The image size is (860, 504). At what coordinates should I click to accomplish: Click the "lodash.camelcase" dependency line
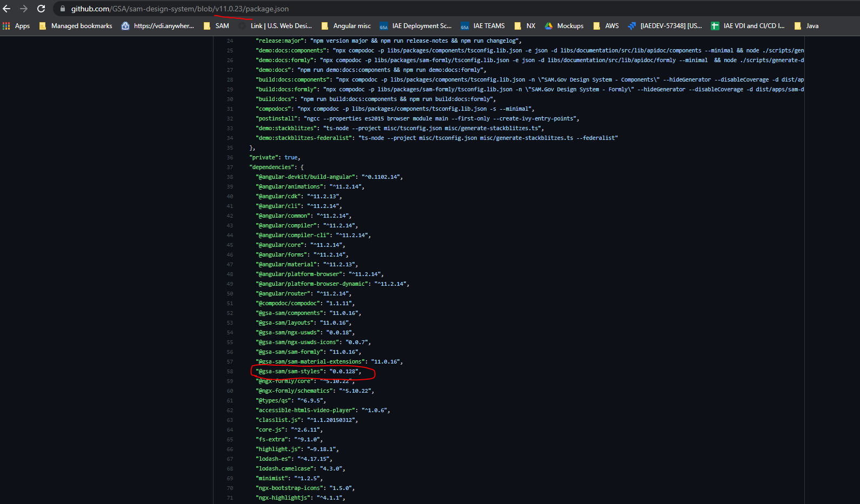pyautogui.click(x=301, y=469)
